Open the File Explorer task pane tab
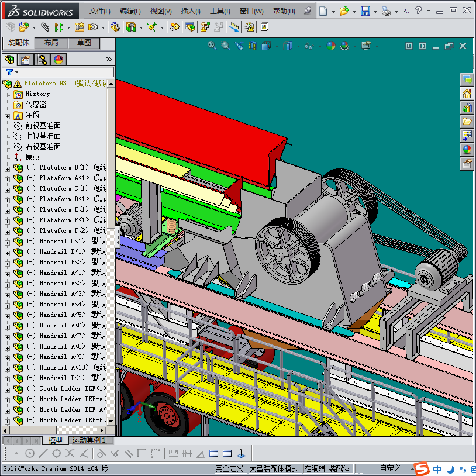This screenshot has height=476, width=476. (467, 122)
